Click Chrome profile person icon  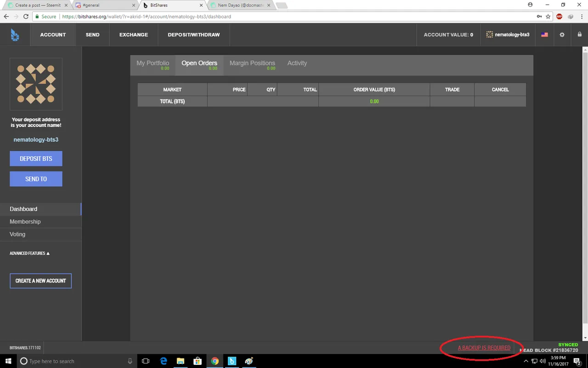pos(531,5)
